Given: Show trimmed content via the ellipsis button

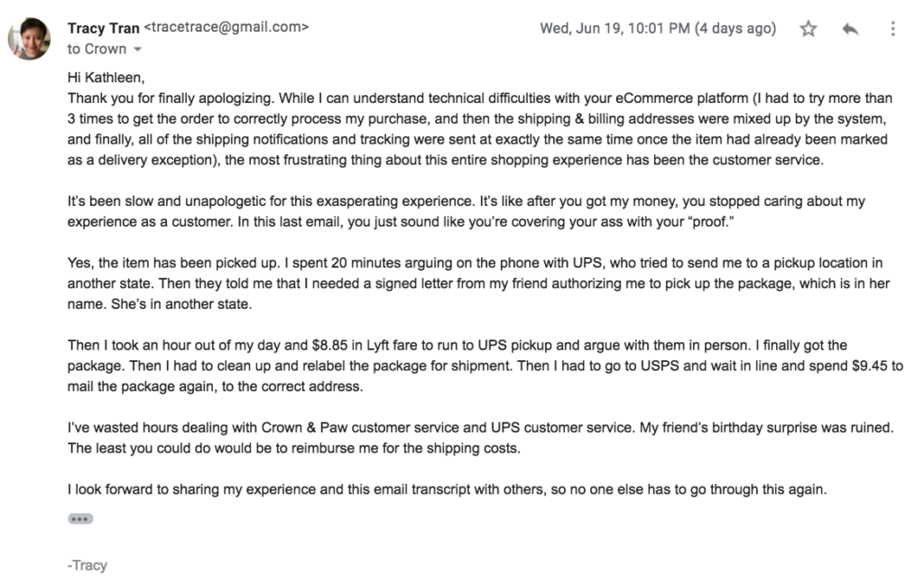Looking at the screenshot, I should [x=80, y=519].
